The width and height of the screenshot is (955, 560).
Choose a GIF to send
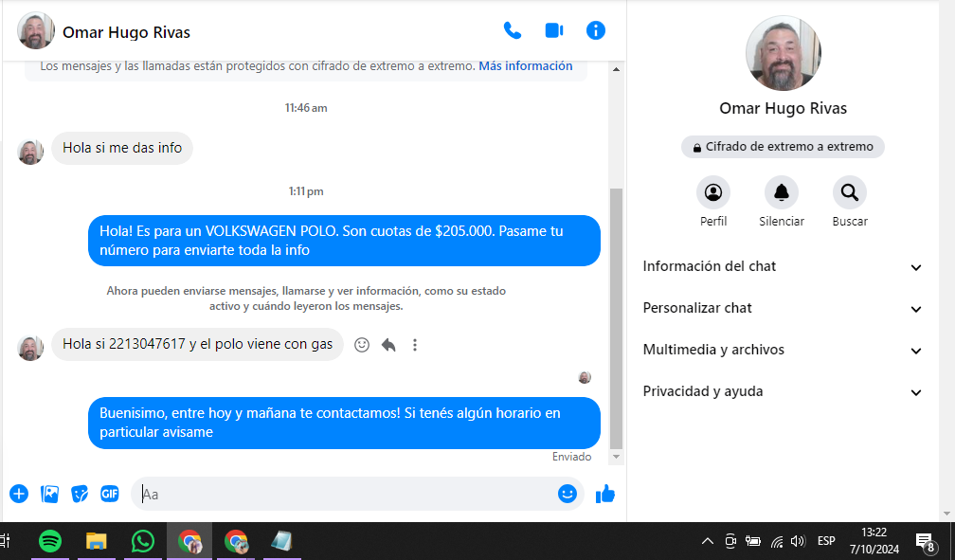pos(110,494)
